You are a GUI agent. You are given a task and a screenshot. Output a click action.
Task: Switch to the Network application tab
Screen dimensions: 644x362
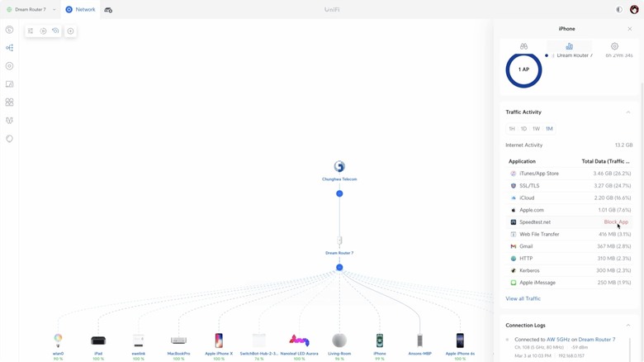(x=81, y=9)
